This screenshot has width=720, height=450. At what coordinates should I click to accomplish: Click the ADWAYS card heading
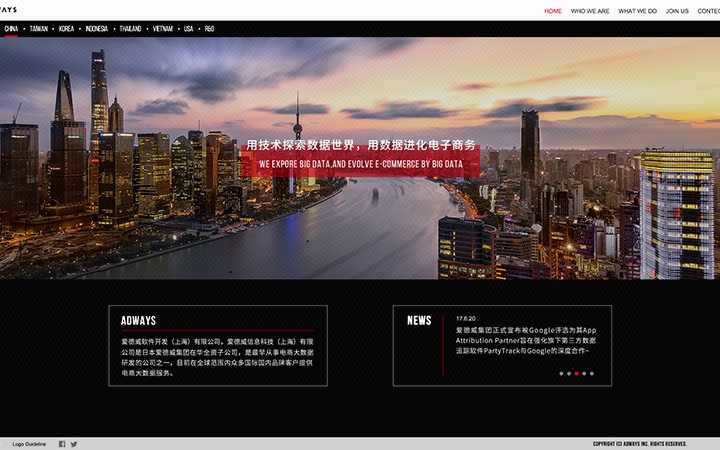[138, 321]
